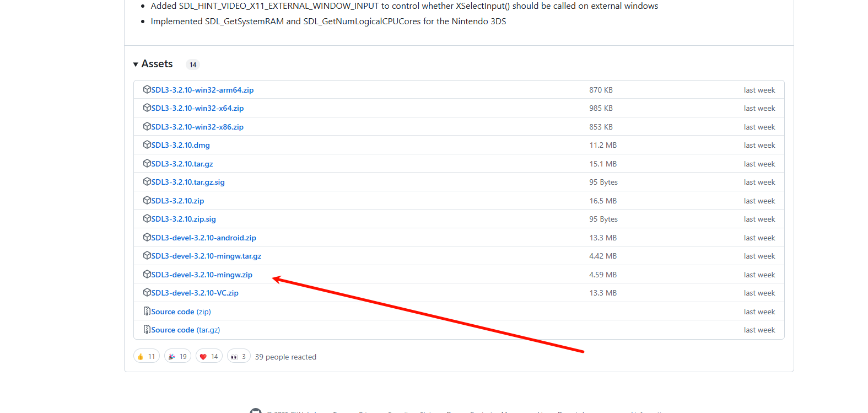The height and width of the screenshot is (413, 868).
Task: Download SDL3-3.2.10-win32-x64.zip
Action: [197, 108]
